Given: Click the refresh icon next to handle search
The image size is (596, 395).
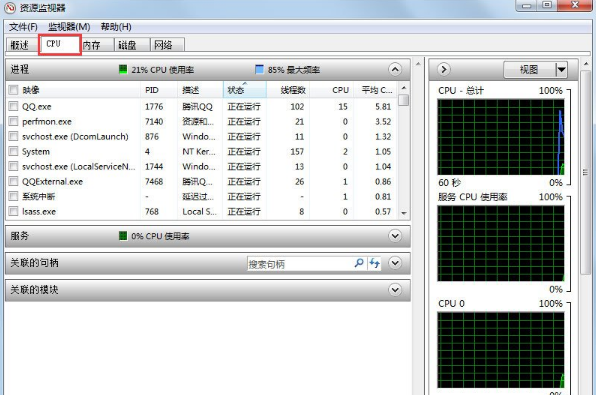Looking at the screenshot, I should pyautogui.click(x=374, y=263).
